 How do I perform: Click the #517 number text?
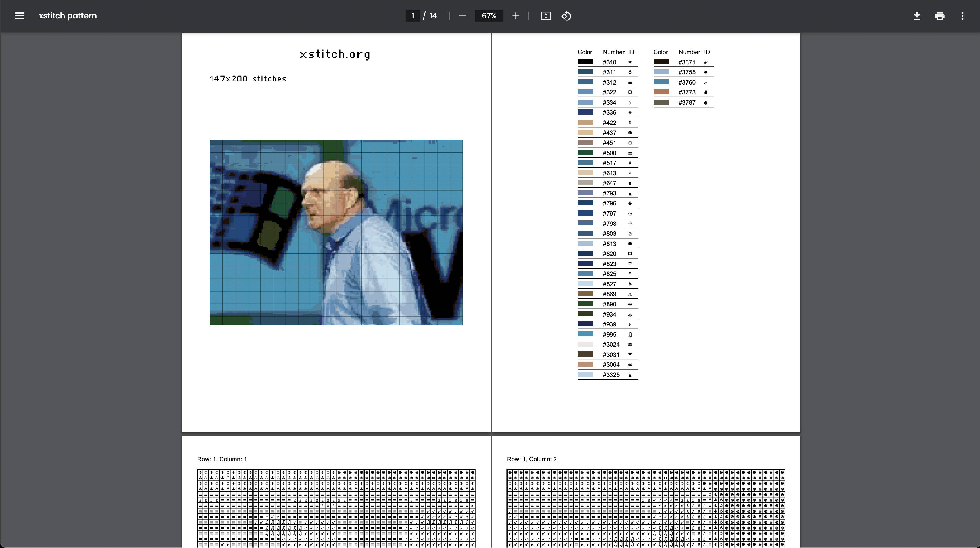click(x=610, y=163)
